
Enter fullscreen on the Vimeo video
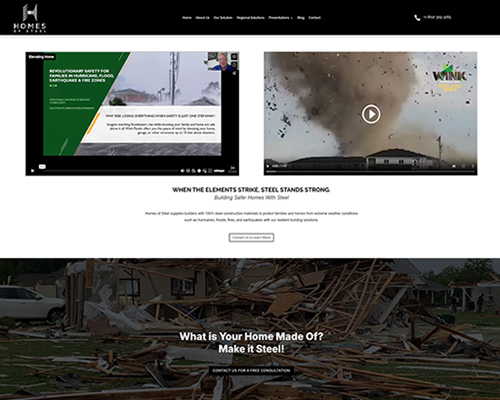point(210,171)
